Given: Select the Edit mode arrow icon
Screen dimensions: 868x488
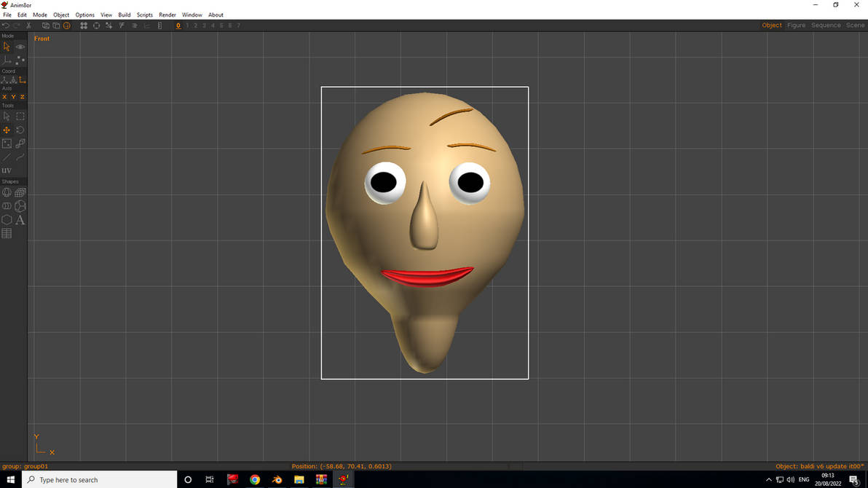Looking at the screenshot, I should click(7, 47).
